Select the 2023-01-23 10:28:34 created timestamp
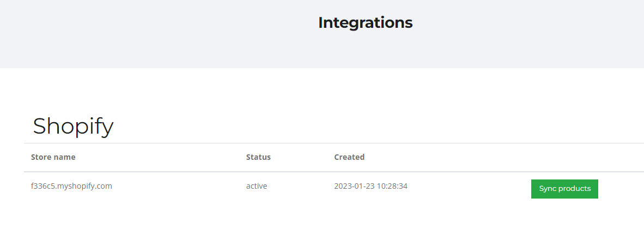This screenshot has width=644, height=228. coord(370,186)
